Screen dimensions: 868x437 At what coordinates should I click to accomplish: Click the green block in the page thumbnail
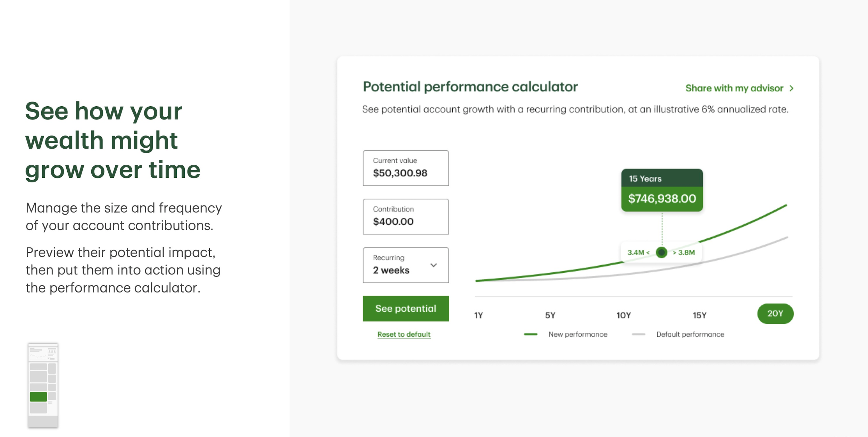(38, 397)
